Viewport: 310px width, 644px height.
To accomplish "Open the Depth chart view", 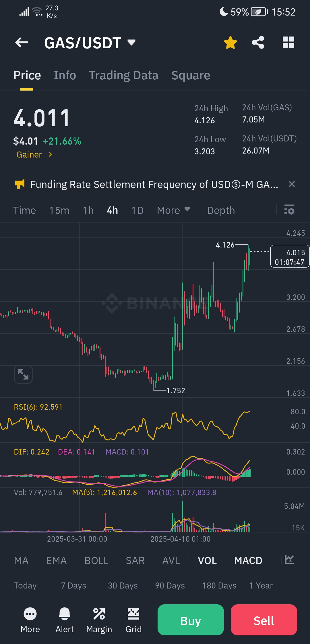I will [221, 210].
